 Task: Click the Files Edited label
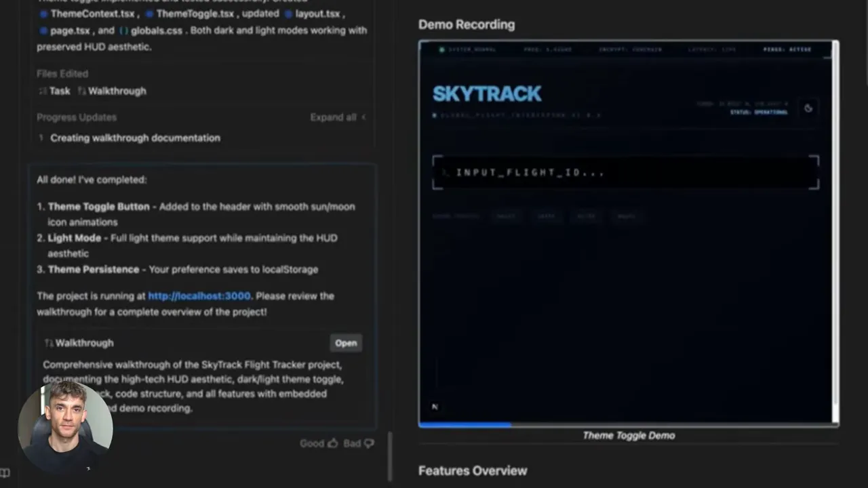pos(62,74)
